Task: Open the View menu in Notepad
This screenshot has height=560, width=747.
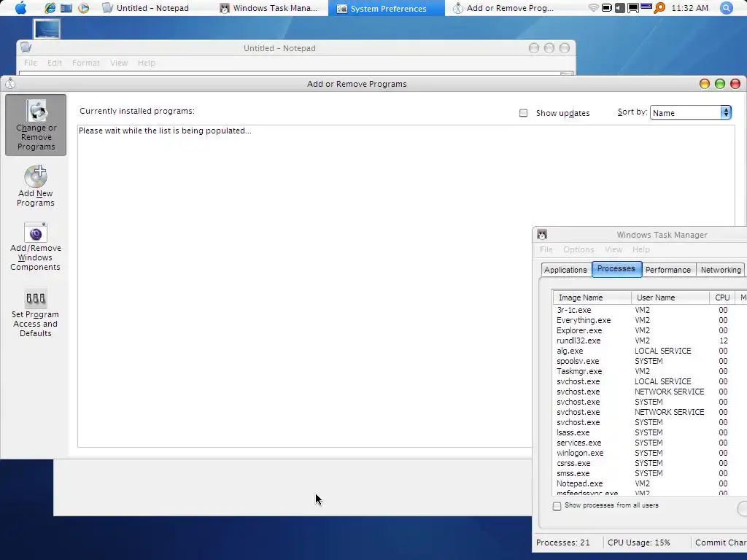Action: coord(119,63)
